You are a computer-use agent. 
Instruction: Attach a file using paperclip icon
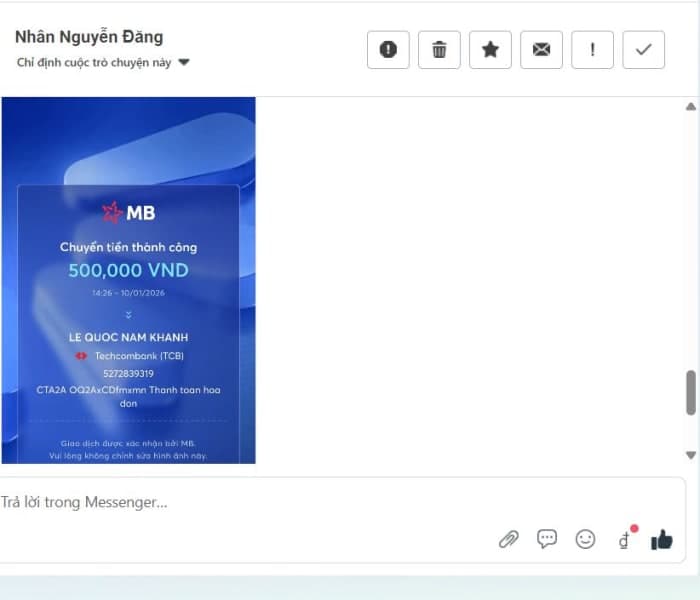(508, 539)
